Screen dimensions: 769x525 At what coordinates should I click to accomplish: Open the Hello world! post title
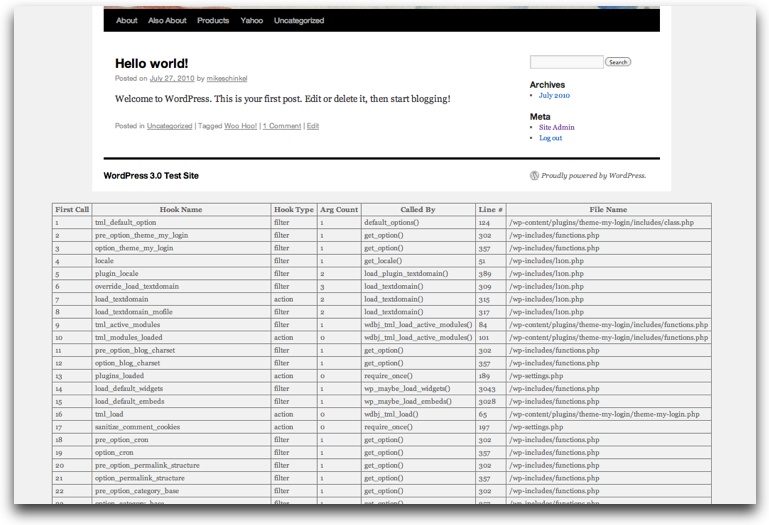(x=152, y=63)
